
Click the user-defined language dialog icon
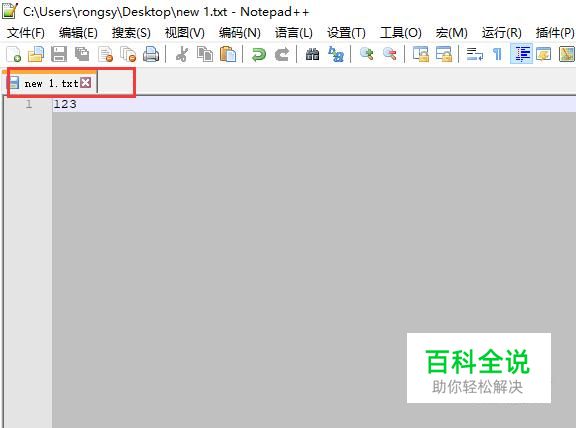coord(544,54)
